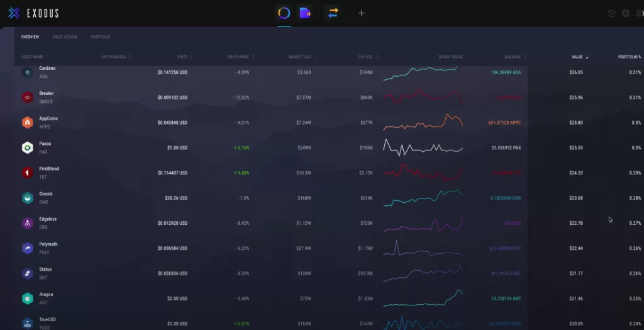Sort by Price column arrows
The image size is (644, 330).
click(191, 57)
